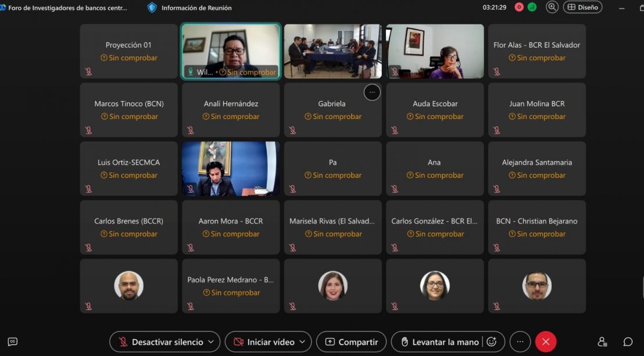Expand the audio options chevron
The height and width of the screenshot is (356, 644).
[x=211, y=341]
